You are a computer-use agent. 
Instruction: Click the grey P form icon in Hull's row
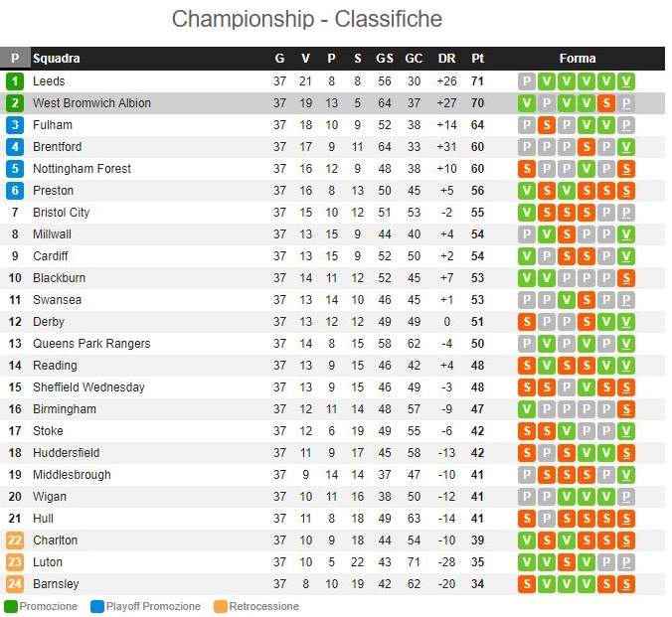pos(547,519)
